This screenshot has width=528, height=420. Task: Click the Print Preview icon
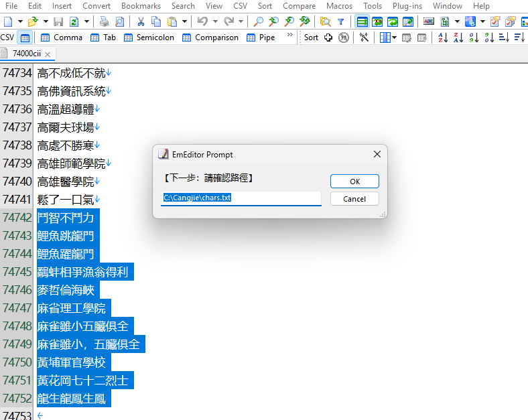click(119, 22)
